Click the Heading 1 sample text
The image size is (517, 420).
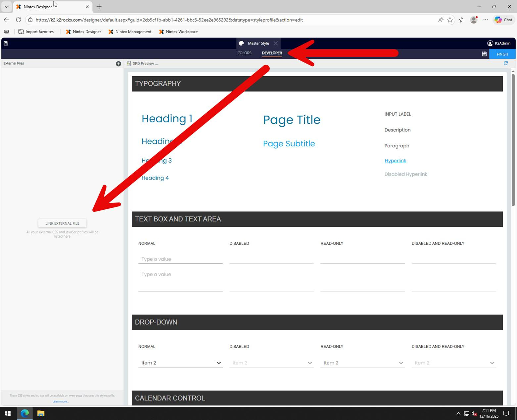click(167, 119)
